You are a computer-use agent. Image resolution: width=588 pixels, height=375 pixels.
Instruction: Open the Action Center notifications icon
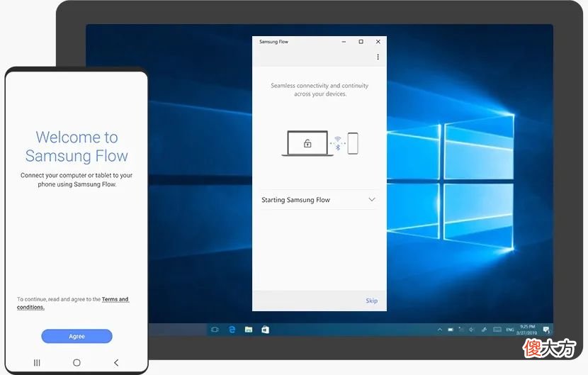[546, 330]
